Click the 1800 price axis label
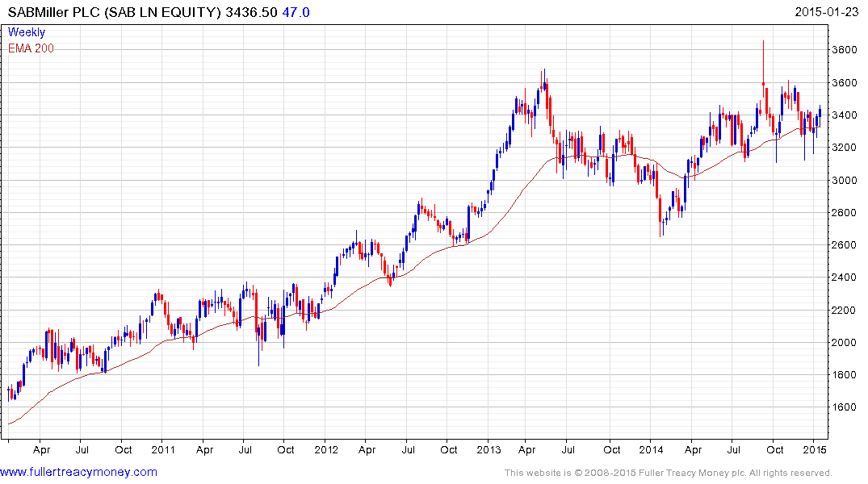Screen dimensions: 868x484 [845, 374]
